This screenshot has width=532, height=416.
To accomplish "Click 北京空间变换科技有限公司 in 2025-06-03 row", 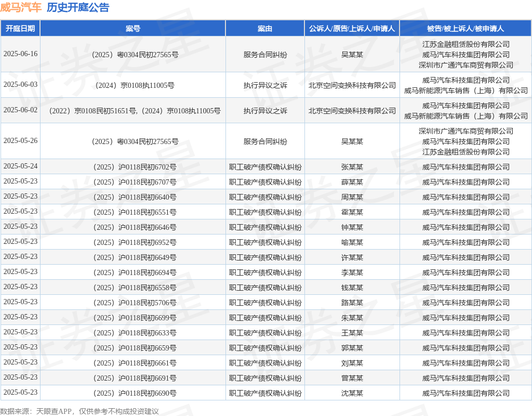I will [x=352, y=85].
